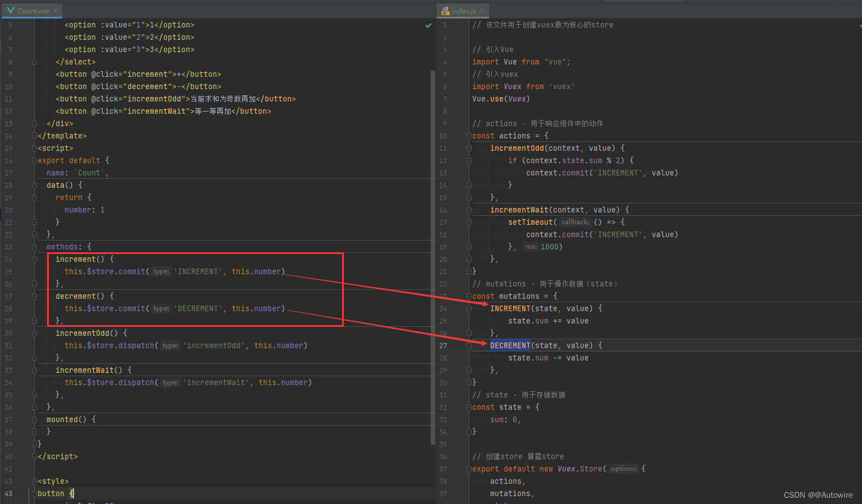This screenshot has height=504, width=862.
Task: Click 'mutations,' inside the Vuex.Store options
Action: pos(513,493)
